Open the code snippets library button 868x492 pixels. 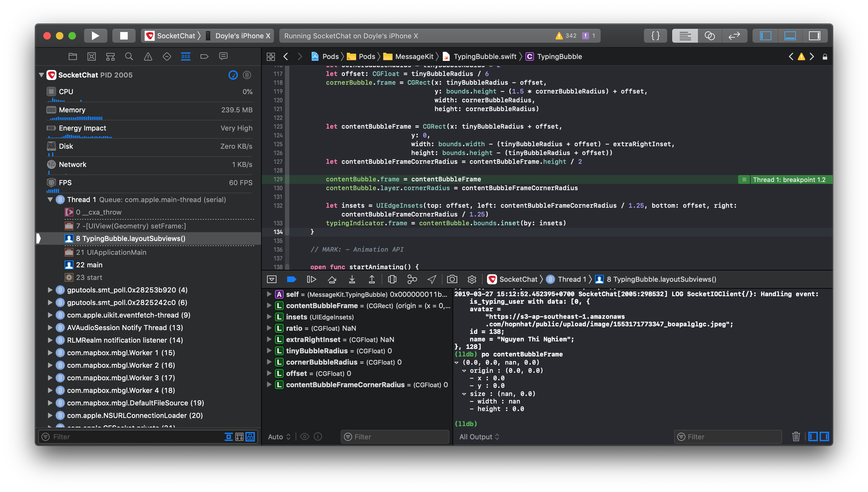655,36
